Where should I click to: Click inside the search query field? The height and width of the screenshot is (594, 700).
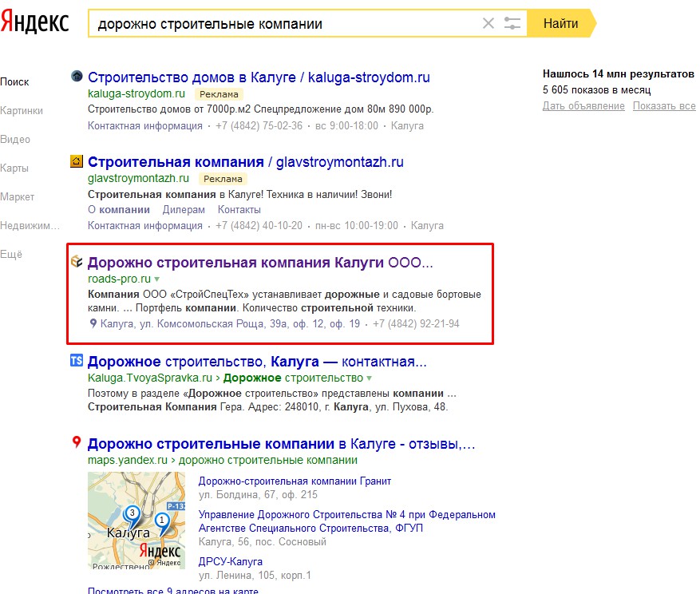point(286,23)
